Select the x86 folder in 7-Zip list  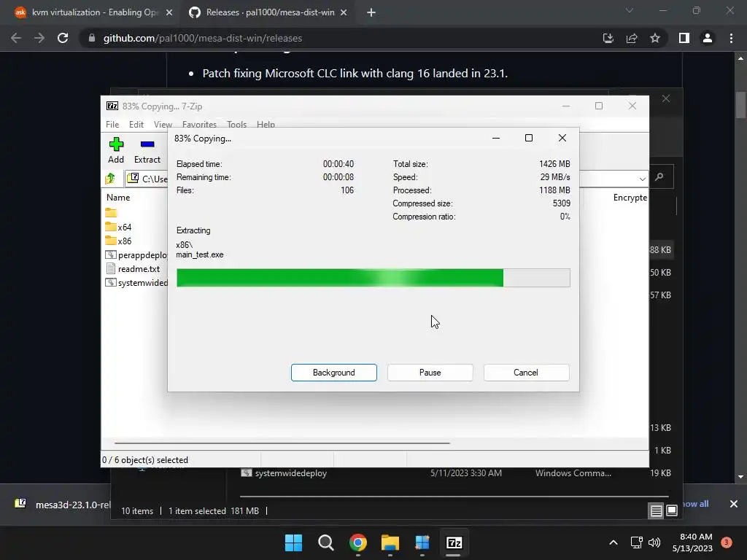119,241
